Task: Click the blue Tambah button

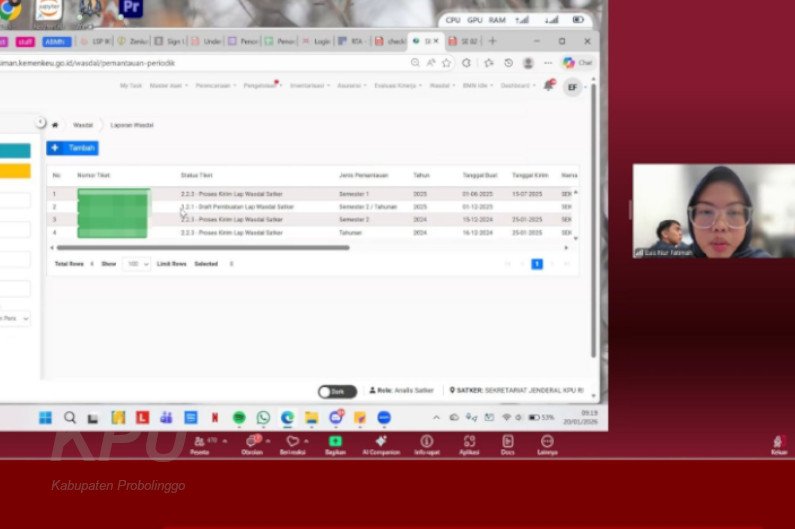Action: 74,148
